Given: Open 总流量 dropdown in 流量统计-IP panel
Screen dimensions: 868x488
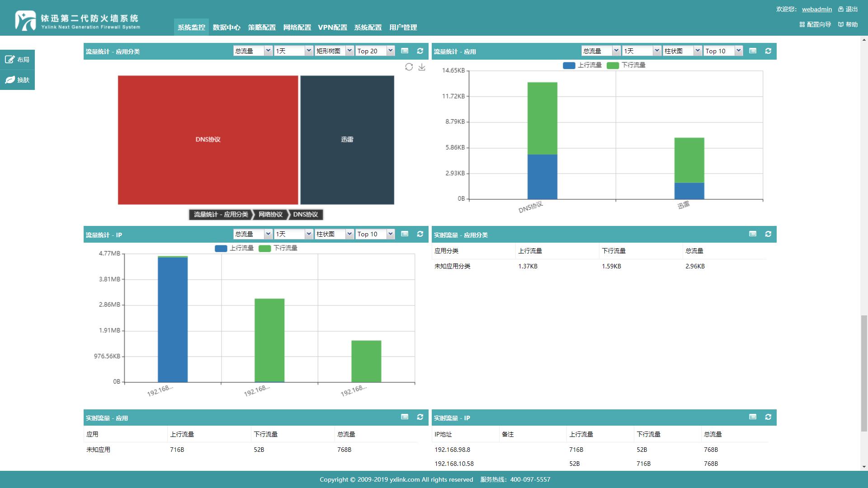Looking at the screenshot, I should click(x=253, y=234).
